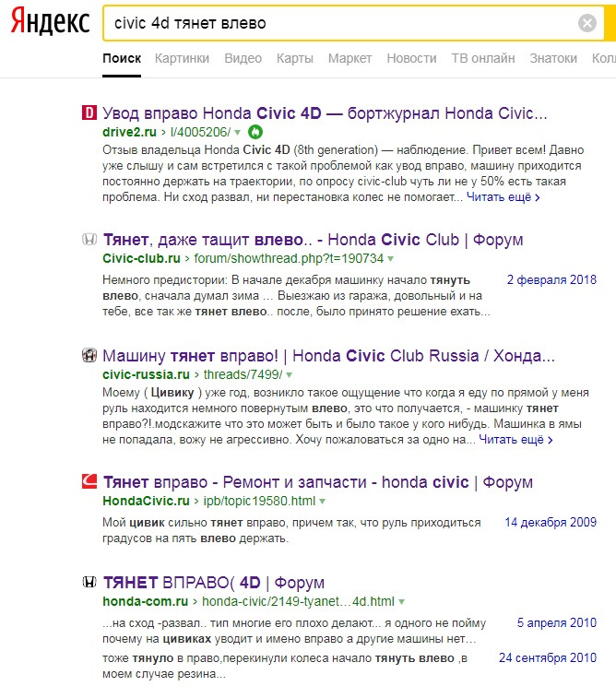Image resolution: width=616 pixels, height=698 pixels.
Task: Open result 'Тянет, даже тащит влево..'
Action: (313, 240)
